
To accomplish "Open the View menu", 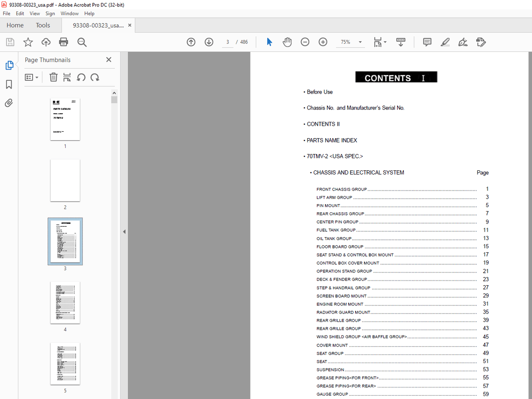I will point(34,13).
